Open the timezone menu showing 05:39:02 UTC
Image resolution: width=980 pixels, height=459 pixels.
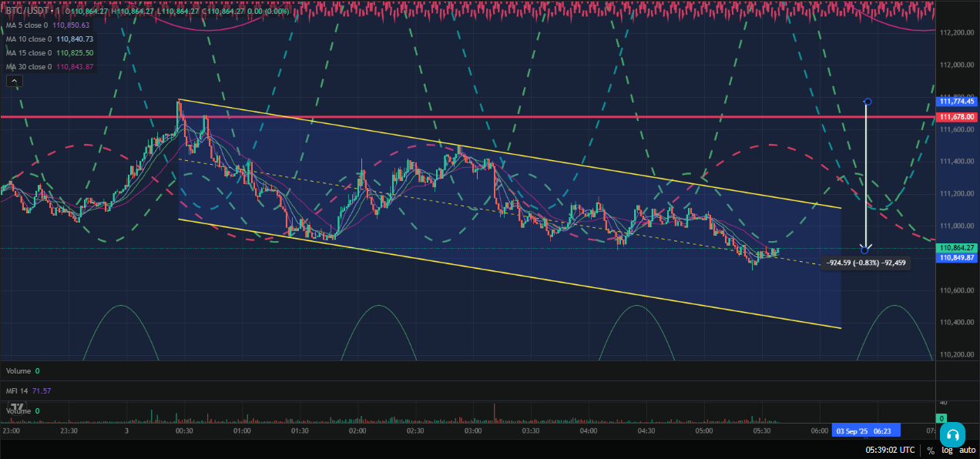[x=890, y=450]
